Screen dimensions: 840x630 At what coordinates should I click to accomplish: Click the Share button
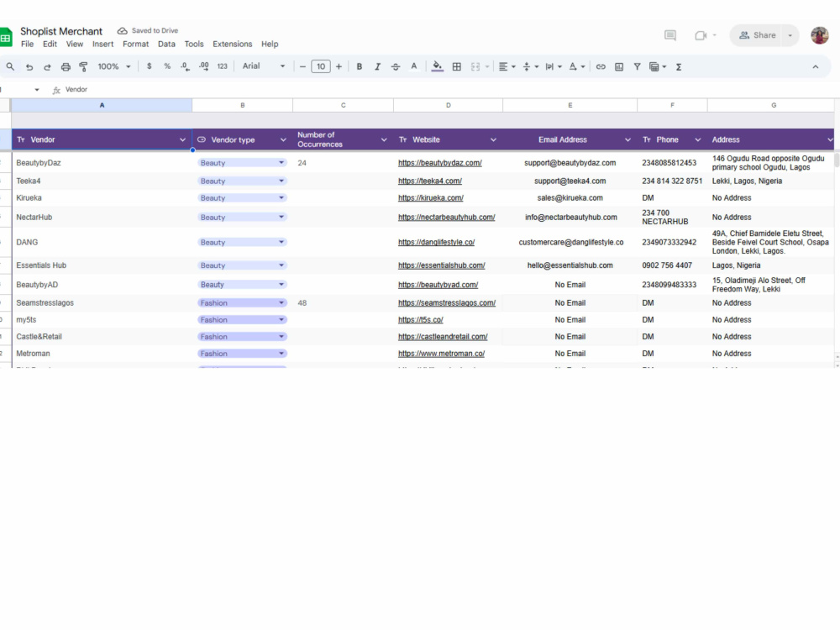point(757,35)
